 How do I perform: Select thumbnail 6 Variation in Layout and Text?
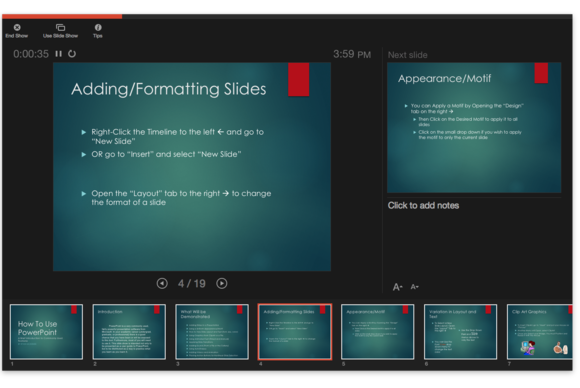[460, 332]
